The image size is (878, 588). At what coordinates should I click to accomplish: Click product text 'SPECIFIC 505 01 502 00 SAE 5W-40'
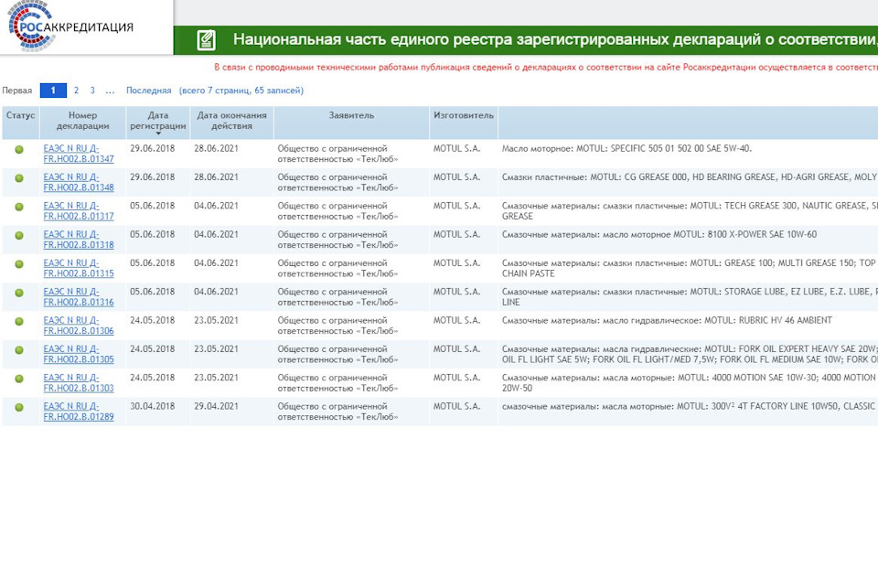coord(680,148)
